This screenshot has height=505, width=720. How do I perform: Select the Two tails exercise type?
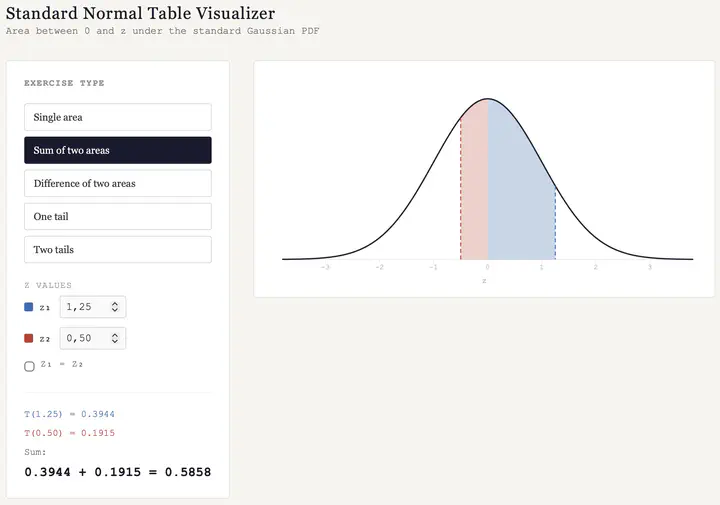[117, 249]
